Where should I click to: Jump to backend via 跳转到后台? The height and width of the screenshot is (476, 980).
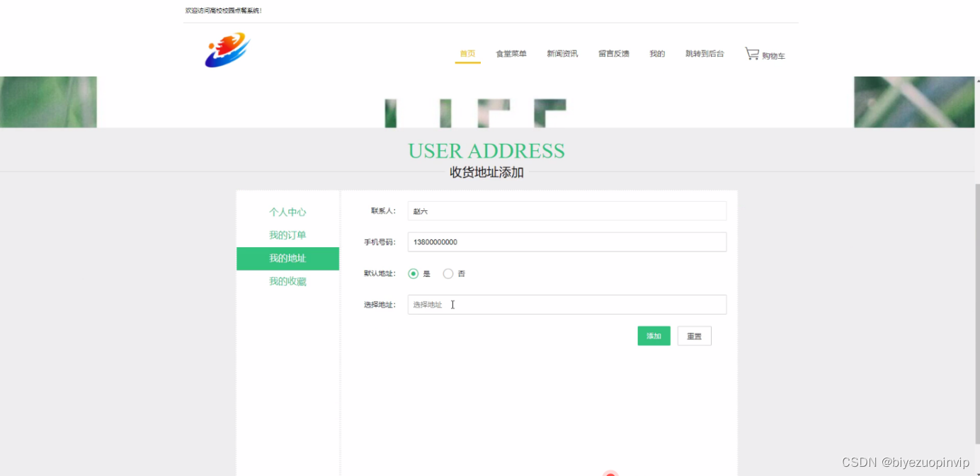pos(705,53)
